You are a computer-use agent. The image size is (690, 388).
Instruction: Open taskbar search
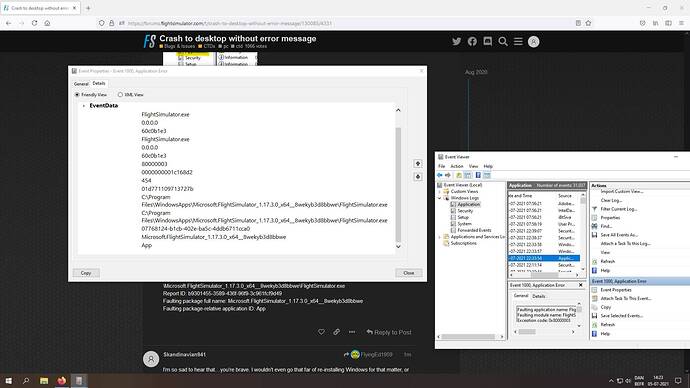26,381
